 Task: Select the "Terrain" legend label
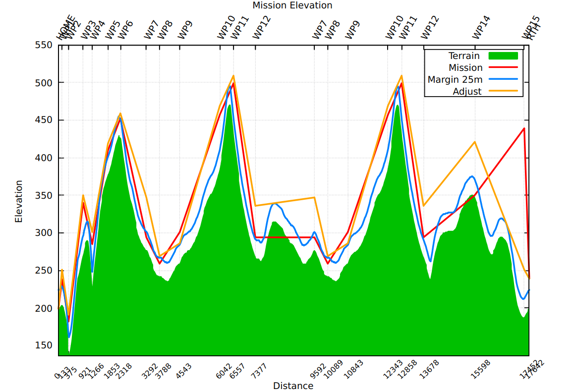(x=464, y=56)
